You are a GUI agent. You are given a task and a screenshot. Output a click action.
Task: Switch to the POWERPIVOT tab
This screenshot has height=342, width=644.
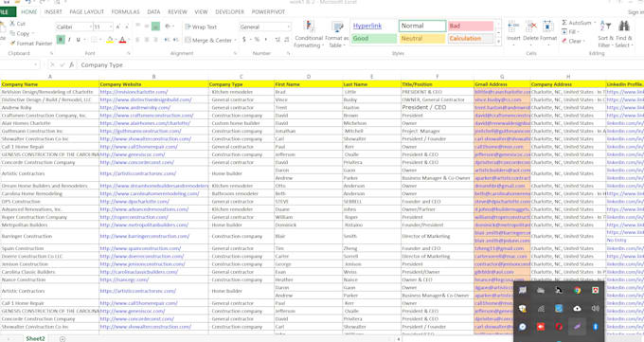click(x=268, y=12)
